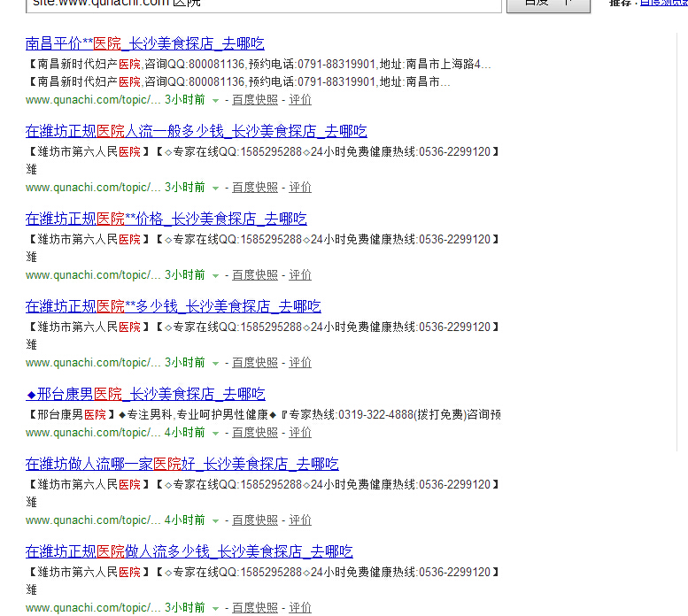Click the Baidu search input field
Screen dimensions: 688x616
pos(264,4)
